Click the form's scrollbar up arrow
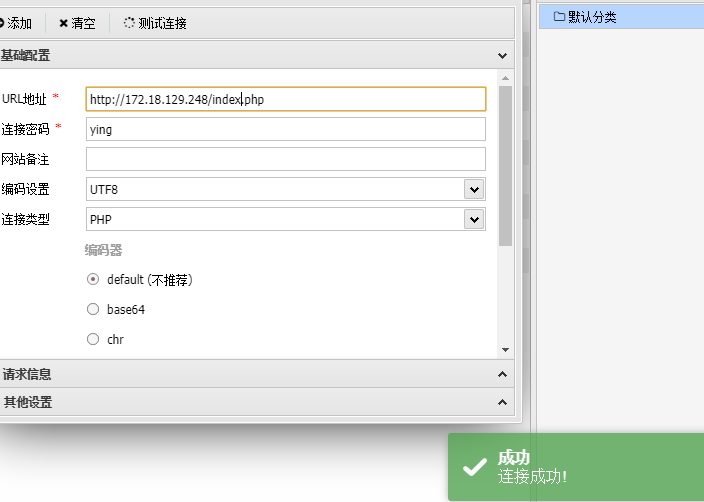This screenshot has height=502, width=704. [x=505, y=78]
